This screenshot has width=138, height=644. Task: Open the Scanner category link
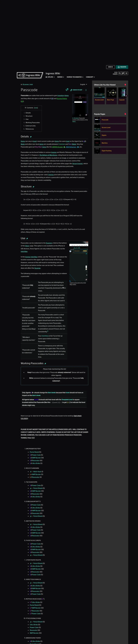(x=26, y=84)
